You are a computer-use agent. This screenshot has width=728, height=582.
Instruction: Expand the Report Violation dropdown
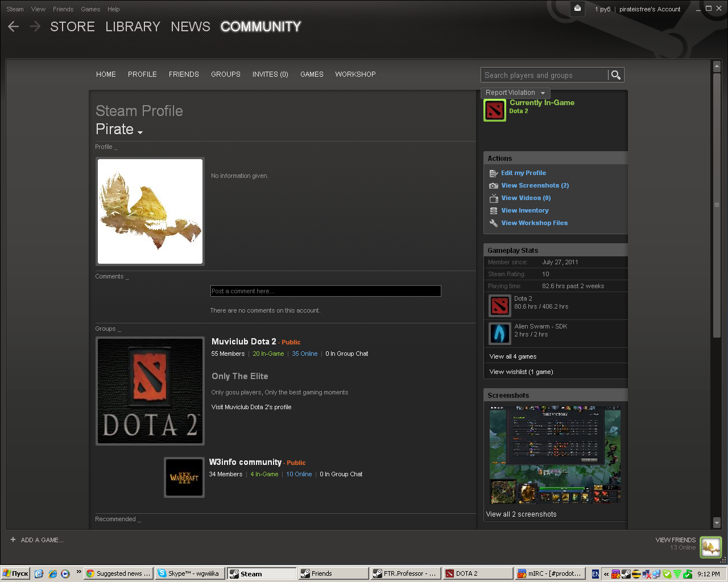(515, 93)
